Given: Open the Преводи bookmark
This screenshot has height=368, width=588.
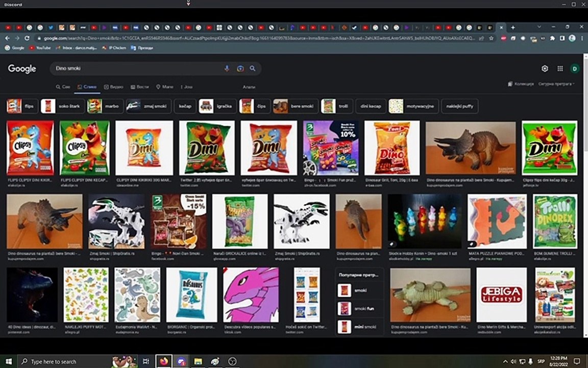Looking at the screenshot, I should 142,48.
